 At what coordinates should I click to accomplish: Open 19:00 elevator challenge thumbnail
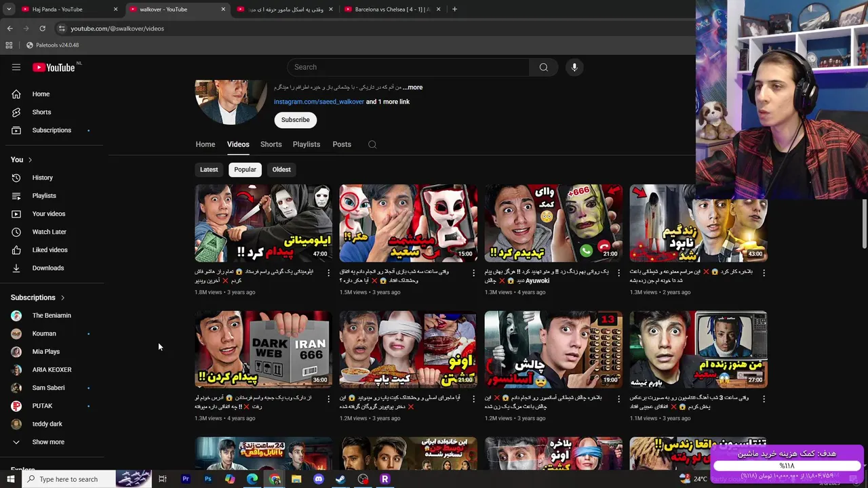[x=553, y=349]
